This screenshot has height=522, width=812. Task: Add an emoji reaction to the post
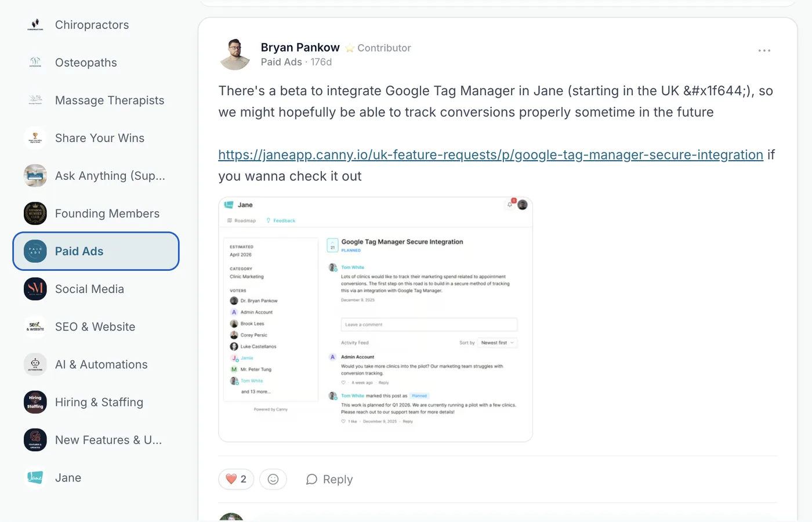[x=273, y=479]
